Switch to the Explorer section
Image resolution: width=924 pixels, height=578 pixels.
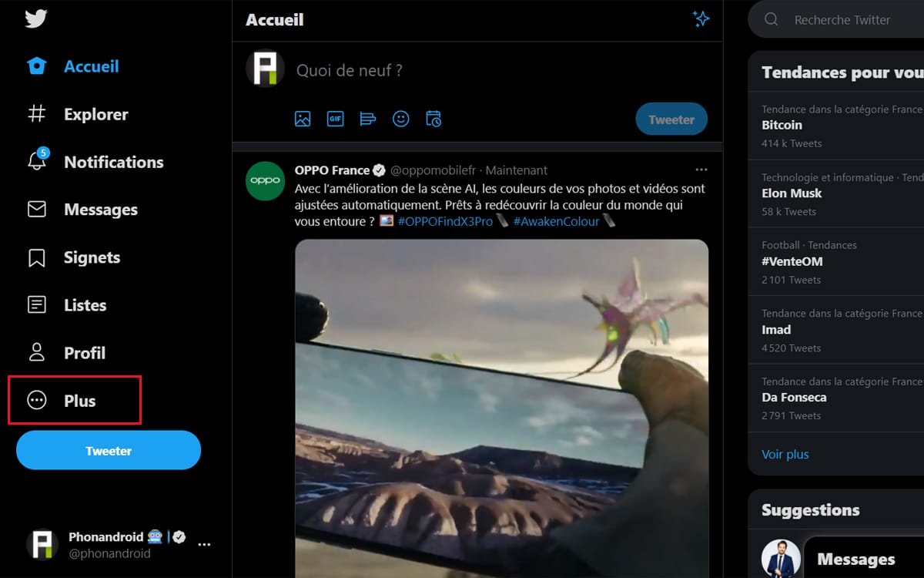[96, 114]
